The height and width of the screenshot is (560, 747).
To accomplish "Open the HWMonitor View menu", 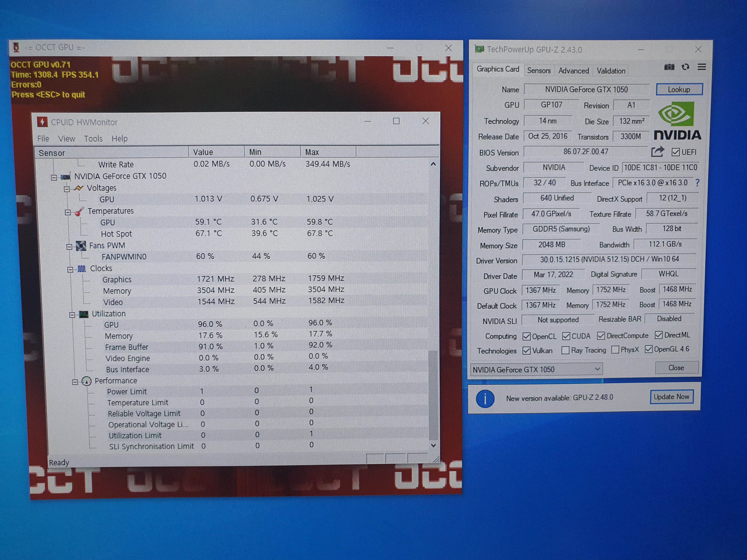I will (67, 139).
